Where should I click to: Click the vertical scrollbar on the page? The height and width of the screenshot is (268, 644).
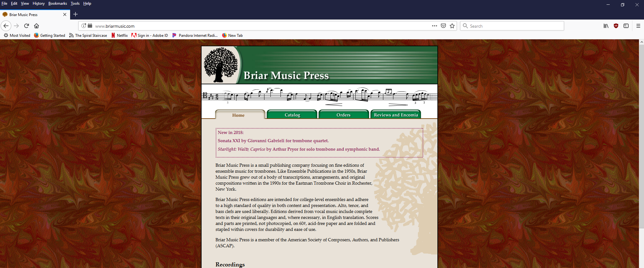pyautogui.click(x=641, y=135)
